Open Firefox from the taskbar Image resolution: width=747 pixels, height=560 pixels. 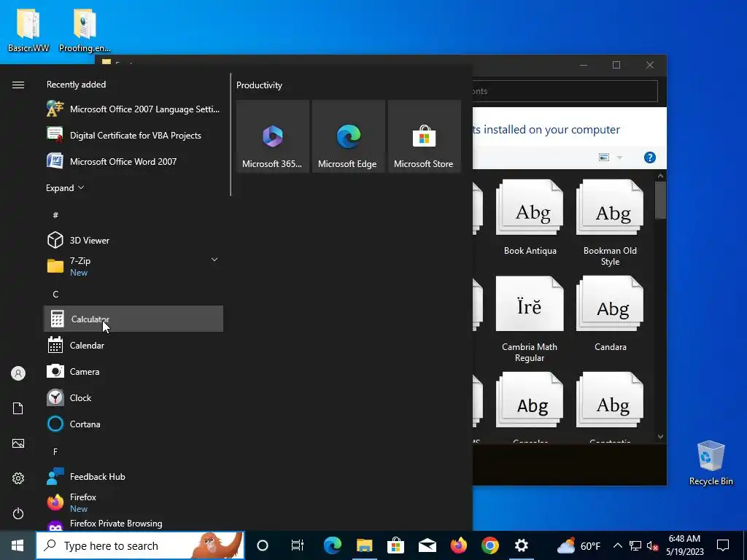pos(459,545)
